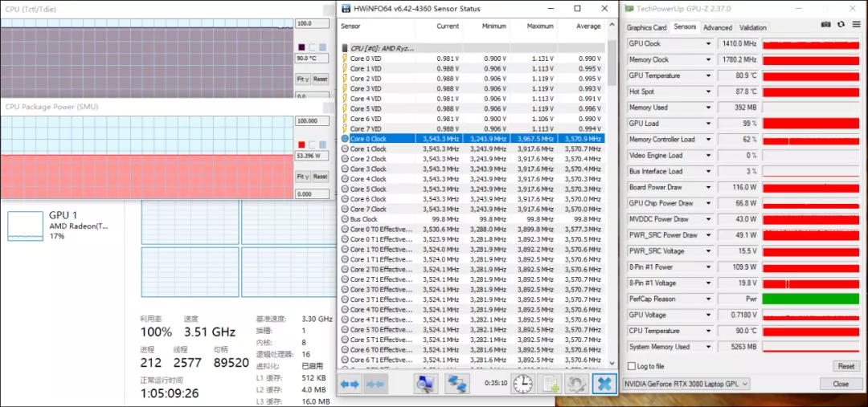The width and height of the screenshot is (868, 407).
Task: Click the collapse-view faded arrows button in HWiNFO
Action: [375, 384]
